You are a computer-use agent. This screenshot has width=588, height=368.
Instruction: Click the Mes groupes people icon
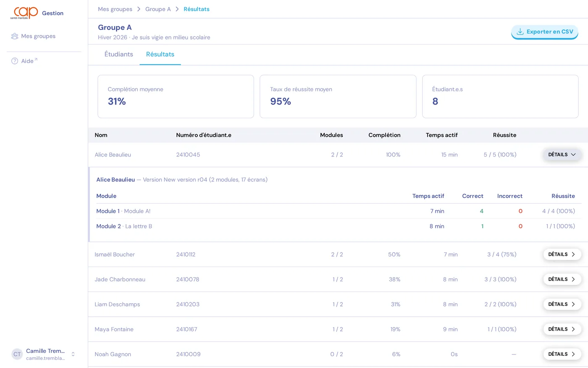[x=15, y=36]
